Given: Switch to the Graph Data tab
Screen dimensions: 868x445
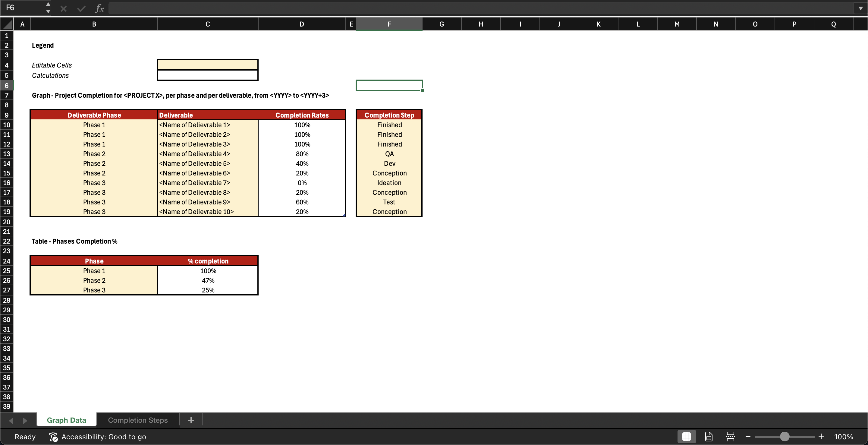Looking at the screenshot, I should pyautogui.click(x=66, y=420).
